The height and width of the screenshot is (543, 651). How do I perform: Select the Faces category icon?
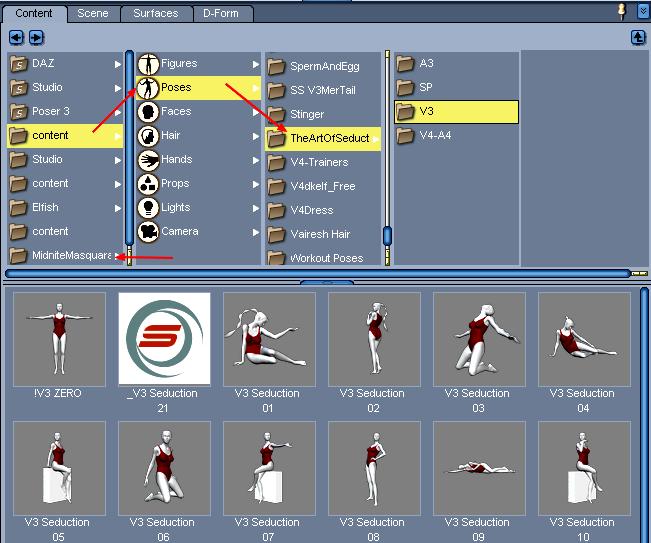pyautogui.click(x=148, y=112)
